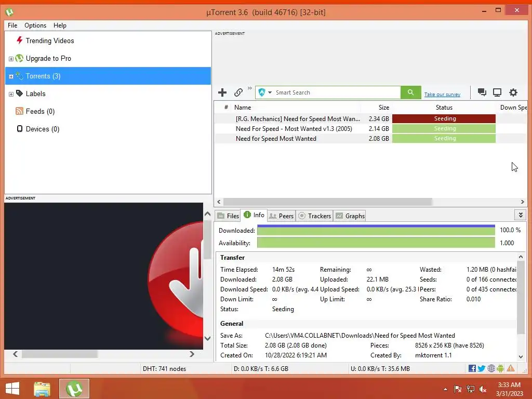
Task: Switch to the Peers tab
Action: click(281, 216)
